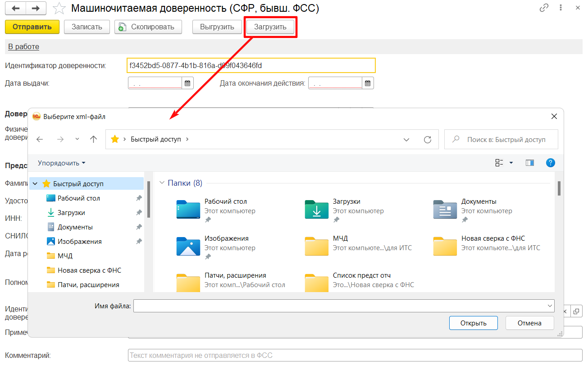The height and width of the screenshot is (366, 588).
Task: Toggle the preview pane icon
Action: (x=529, y=163)
